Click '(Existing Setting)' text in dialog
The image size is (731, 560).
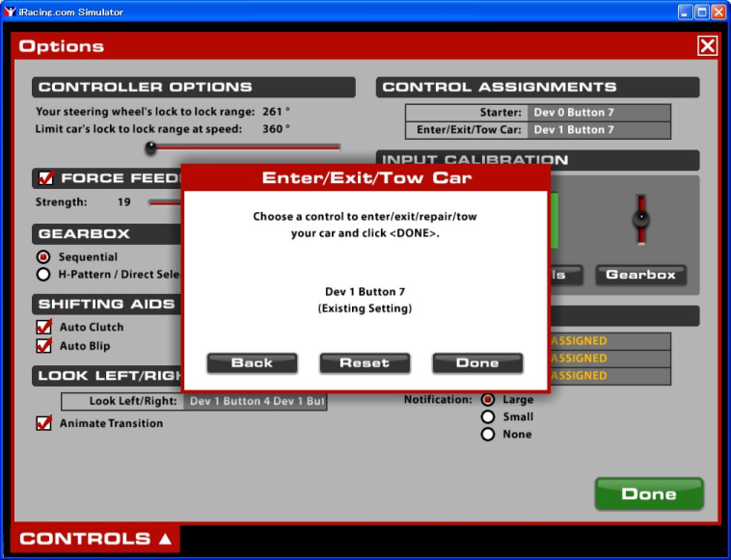(365, 308)
